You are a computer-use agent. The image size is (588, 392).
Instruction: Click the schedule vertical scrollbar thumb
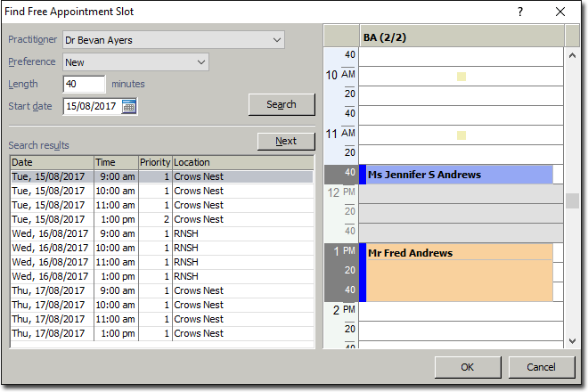[x=572, y=200]
